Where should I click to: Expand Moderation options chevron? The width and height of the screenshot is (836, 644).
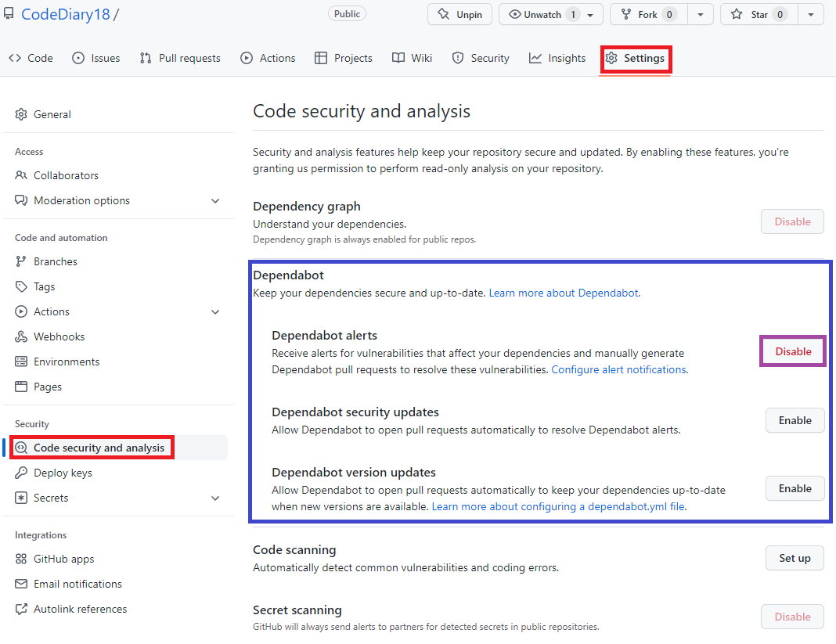[215, 201]
